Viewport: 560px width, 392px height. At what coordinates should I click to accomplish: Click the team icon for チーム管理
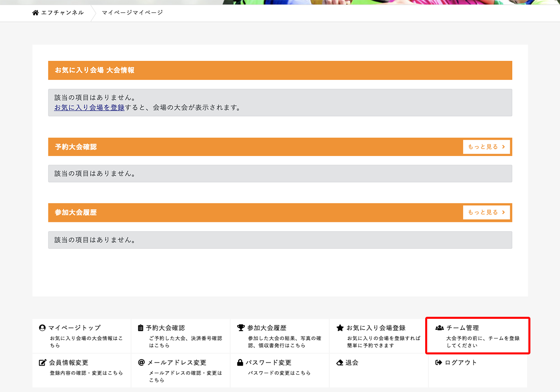440,328
